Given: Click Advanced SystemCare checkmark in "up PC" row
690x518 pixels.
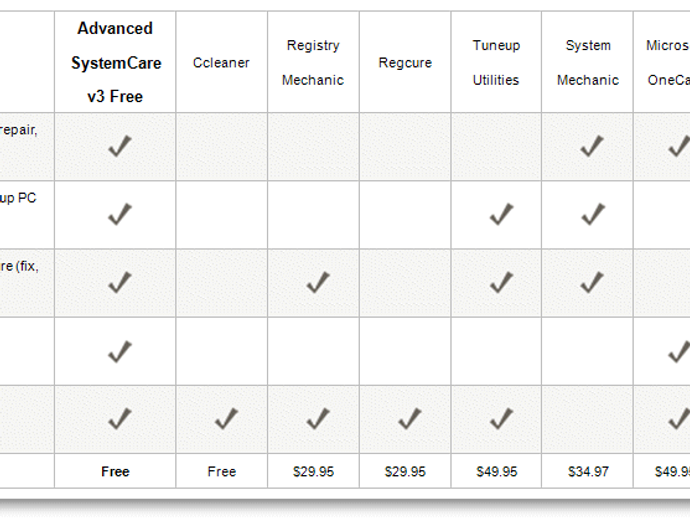Looking at the screenshot, I should (x=120, y=214).
